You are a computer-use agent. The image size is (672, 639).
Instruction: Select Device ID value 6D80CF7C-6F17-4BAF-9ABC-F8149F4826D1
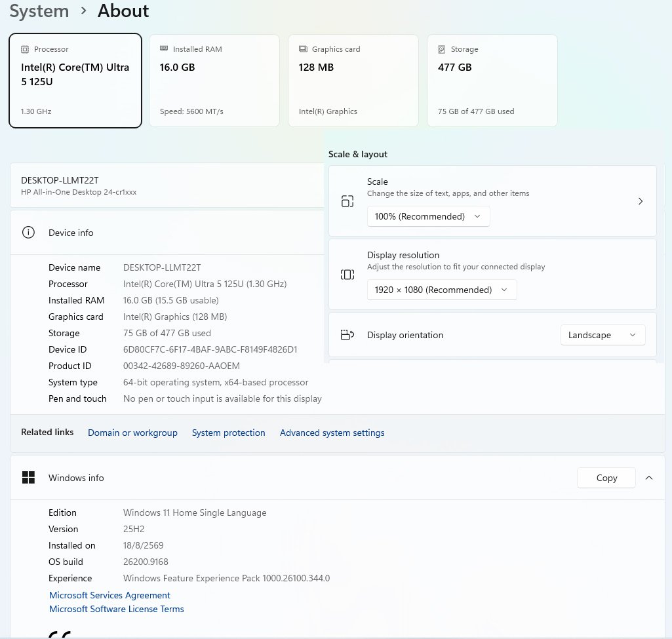point(210,349)
